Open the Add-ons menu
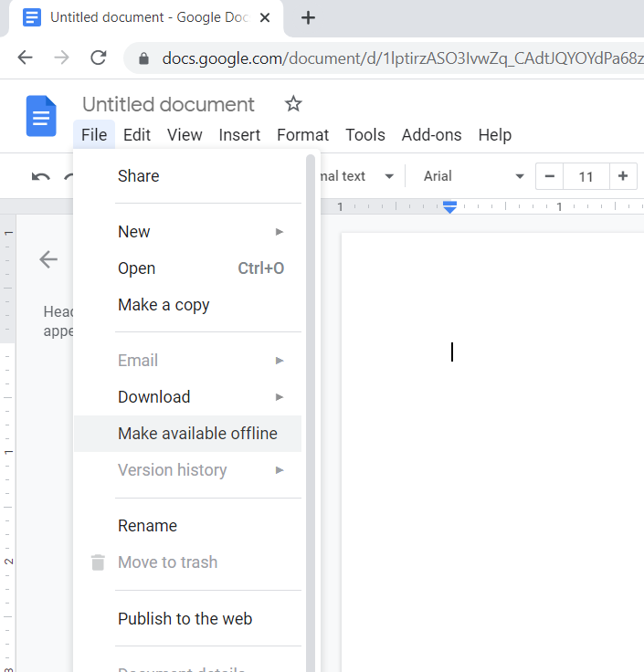The width and height of the screenshot is (644, 672). click(431, 134)
